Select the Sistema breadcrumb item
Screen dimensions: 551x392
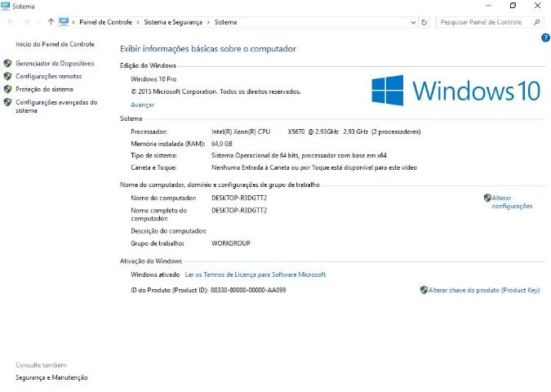[225, 22]
